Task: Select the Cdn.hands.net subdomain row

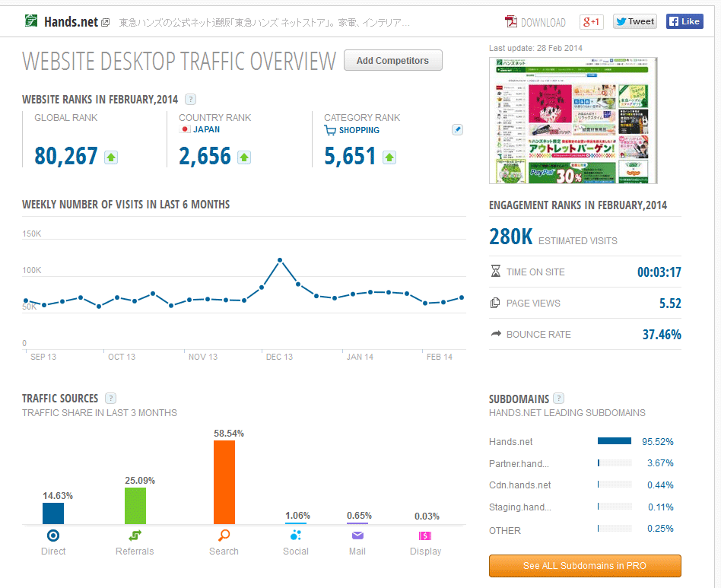Action: pyautogui.click(x=581, y=485)
